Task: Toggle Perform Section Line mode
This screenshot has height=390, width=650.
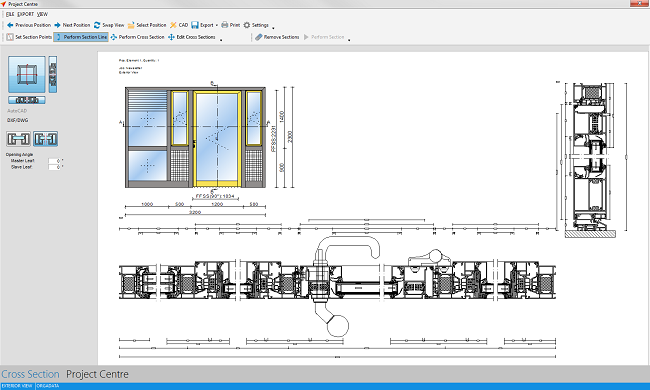Action: pyautogui.click(x=81, y=37)
